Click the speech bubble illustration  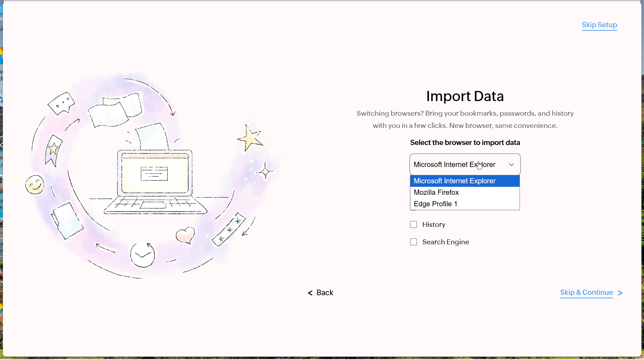pyautogui.click(x=61, y=103)
